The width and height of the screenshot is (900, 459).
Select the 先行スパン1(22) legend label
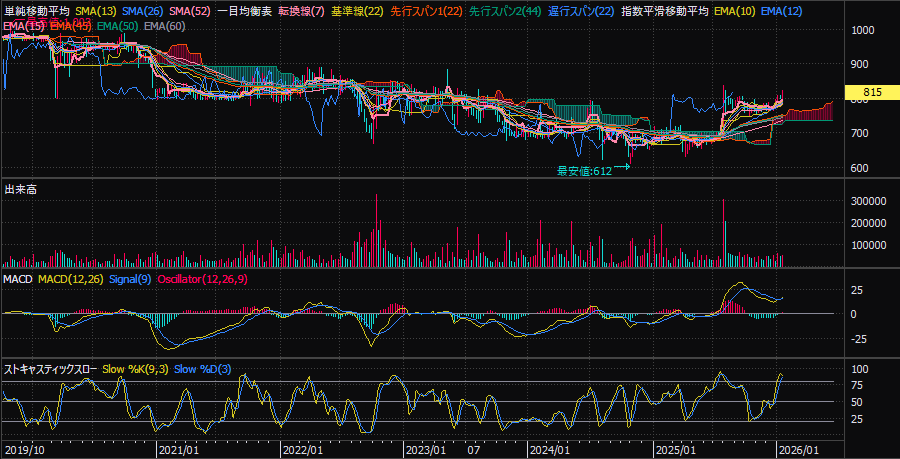pos(427,11)
